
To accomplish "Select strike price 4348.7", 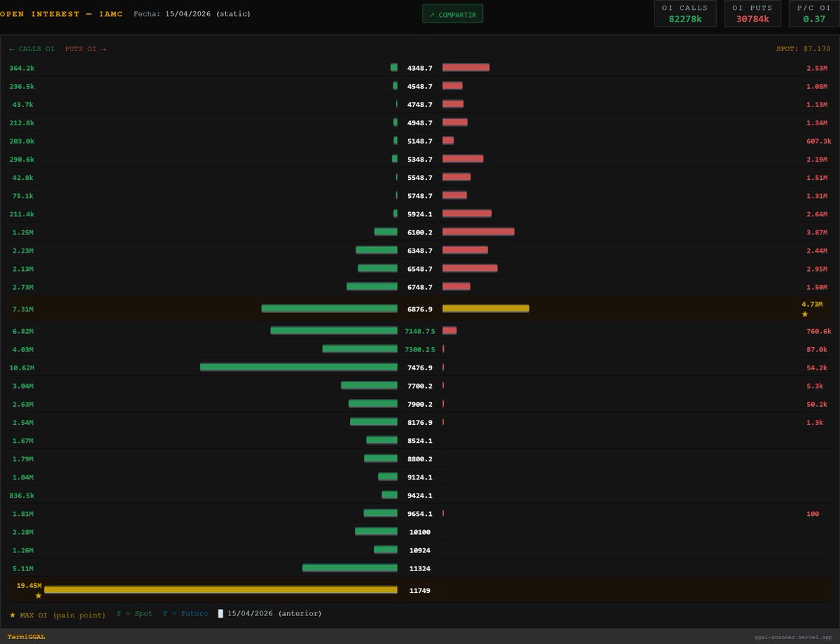I will coord(420,68).
